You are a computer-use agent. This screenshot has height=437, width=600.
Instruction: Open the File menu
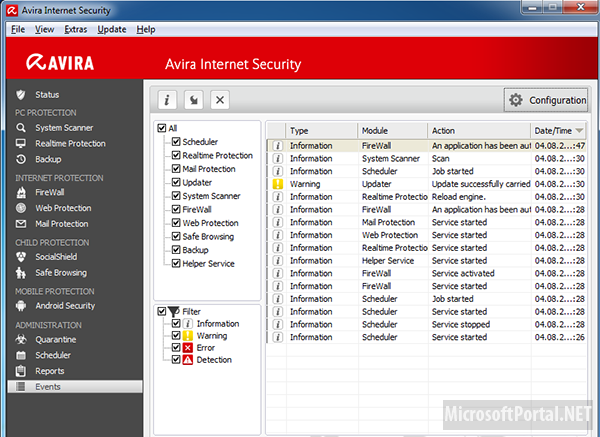[18, 29]
